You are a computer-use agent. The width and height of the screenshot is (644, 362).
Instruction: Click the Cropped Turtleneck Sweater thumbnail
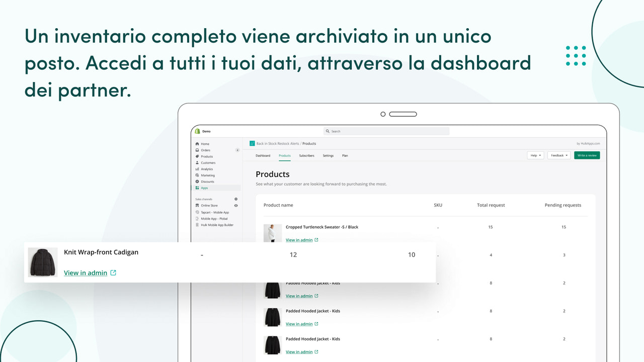pos(273,233)
